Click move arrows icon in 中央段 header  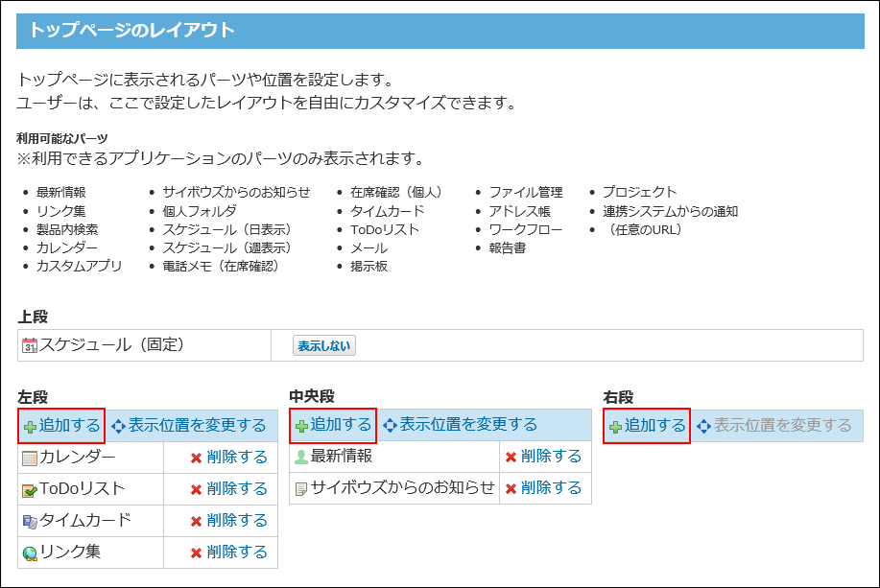click(390, 426)
